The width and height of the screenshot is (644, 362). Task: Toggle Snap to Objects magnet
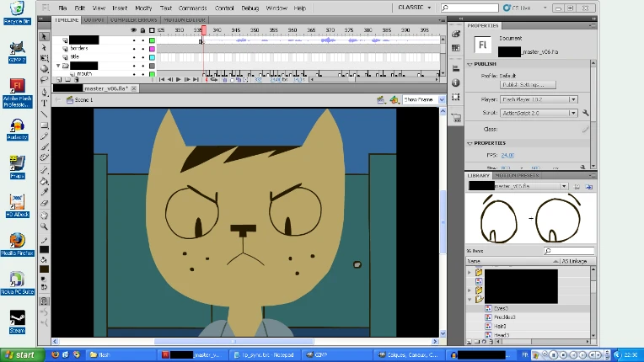44,301
